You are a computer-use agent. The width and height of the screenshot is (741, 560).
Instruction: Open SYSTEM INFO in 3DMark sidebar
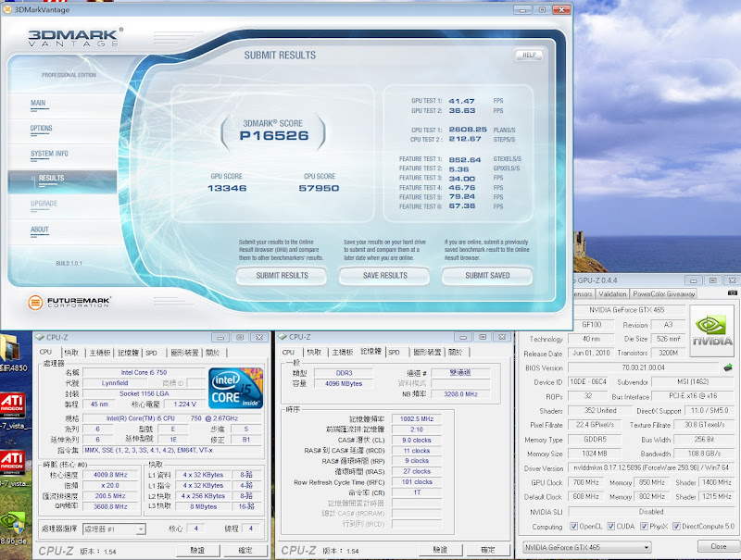click(x=49, y=154)
